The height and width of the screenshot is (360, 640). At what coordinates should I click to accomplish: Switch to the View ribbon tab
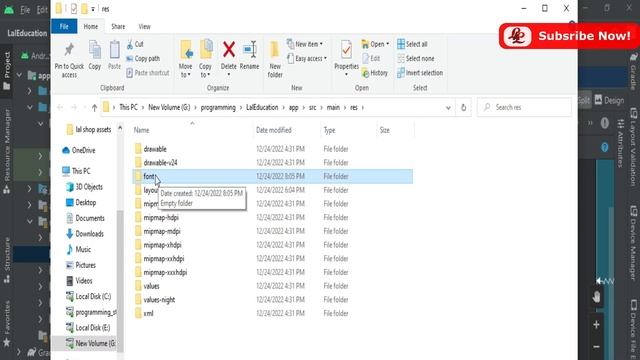tap(144, 27)
